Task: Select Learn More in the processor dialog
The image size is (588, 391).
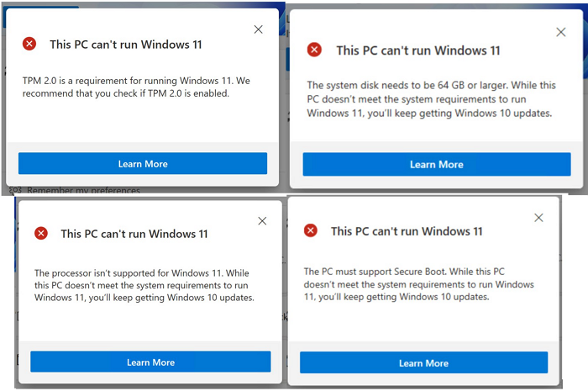Action: 150,362
